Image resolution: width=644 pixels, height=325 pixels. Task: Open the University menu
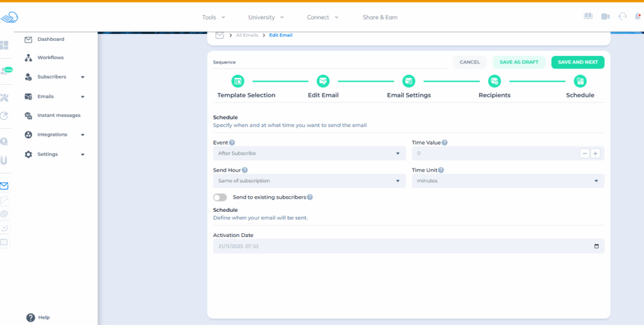pos(266,18)
